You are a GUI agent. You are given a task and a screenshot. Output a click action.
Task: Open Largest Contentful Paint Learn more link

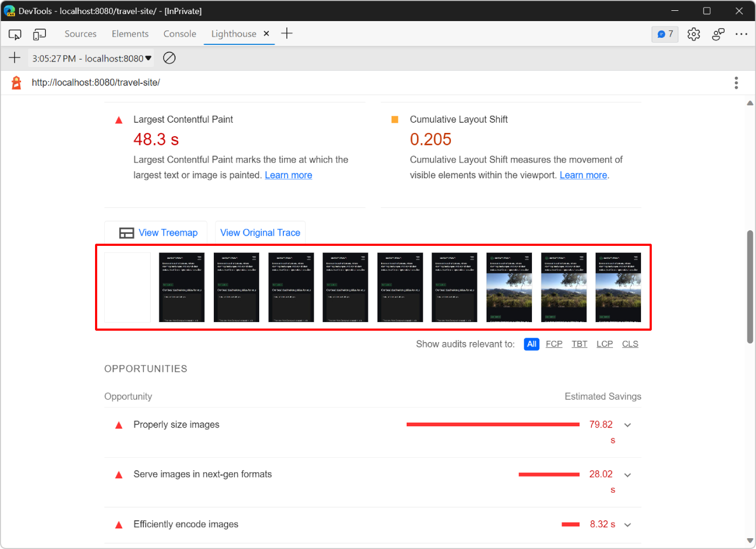click(x=288, y=175)
